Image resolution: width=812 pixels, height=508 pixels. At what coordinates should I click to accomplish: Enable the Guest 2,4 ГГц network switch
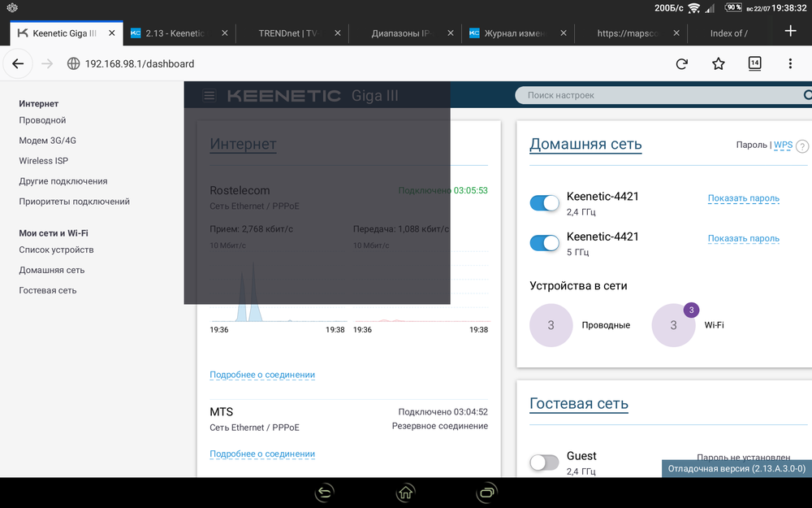(544, 462)
